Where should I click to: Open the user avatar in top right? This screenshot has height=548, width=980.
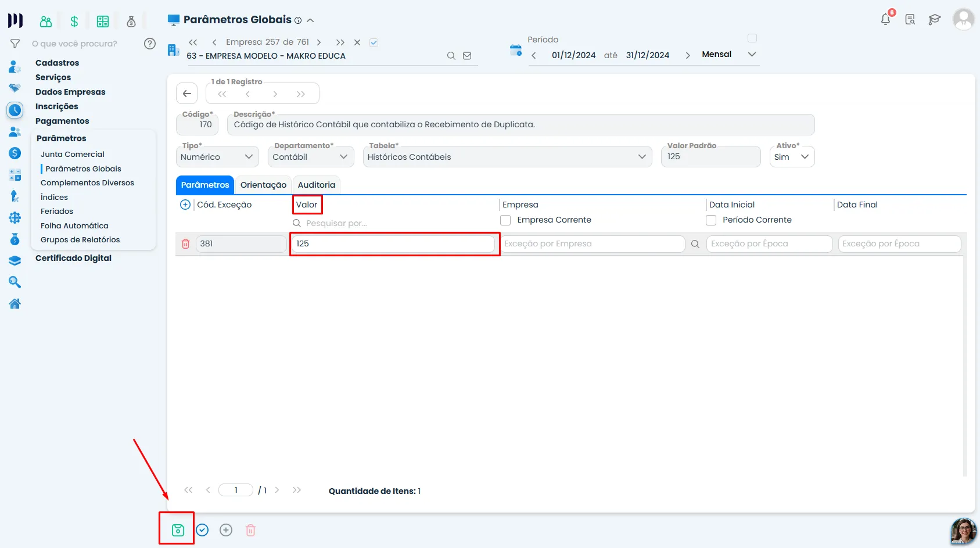pos(963,19)
